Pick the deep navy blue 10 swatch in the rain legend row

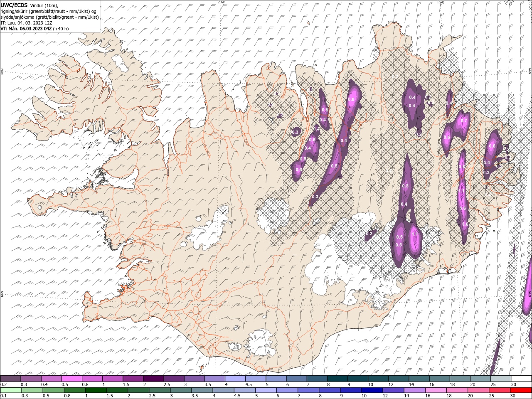pyautogui.click(x=372, y=390)
